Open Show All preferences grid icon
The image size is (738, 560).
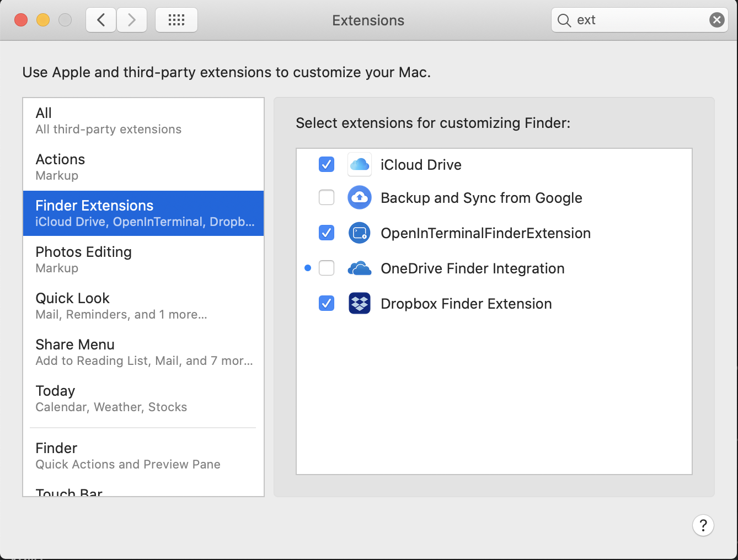[x=176, y=19]
